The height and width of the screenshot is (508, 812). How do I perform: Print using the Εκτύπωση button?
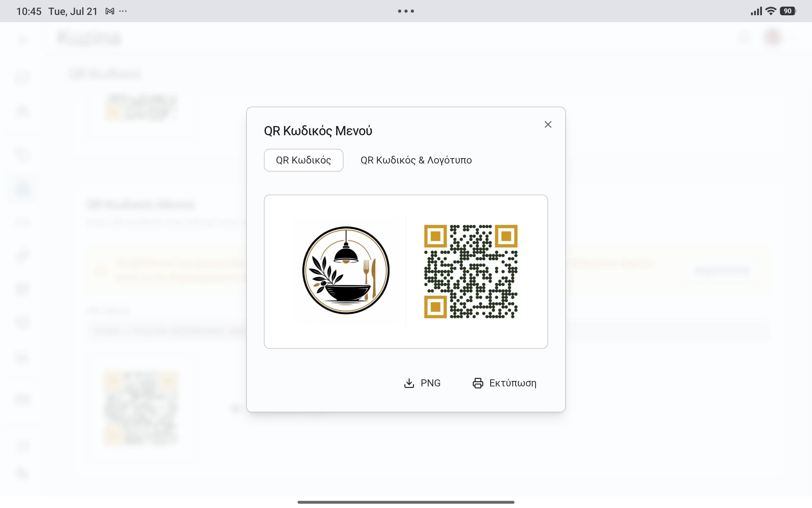504,383
